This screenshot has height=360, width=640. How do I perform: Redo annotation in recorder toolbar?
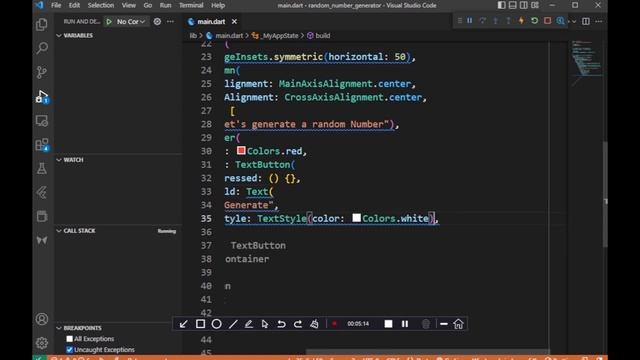[298, 324]
